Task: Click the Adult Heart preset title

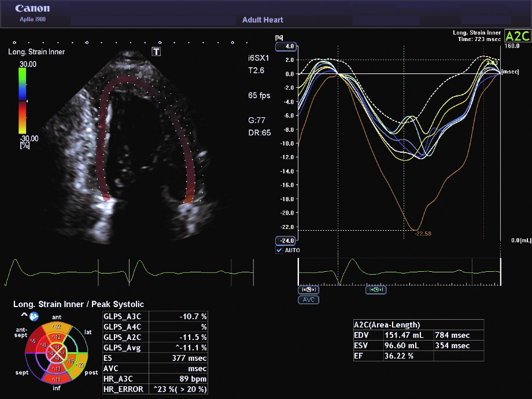Action: [x=263, y=20]
